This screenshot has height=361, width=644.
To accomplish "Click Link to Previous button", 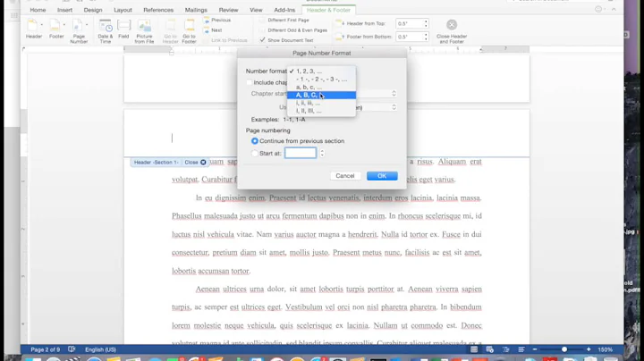I will tap(225, 40).
